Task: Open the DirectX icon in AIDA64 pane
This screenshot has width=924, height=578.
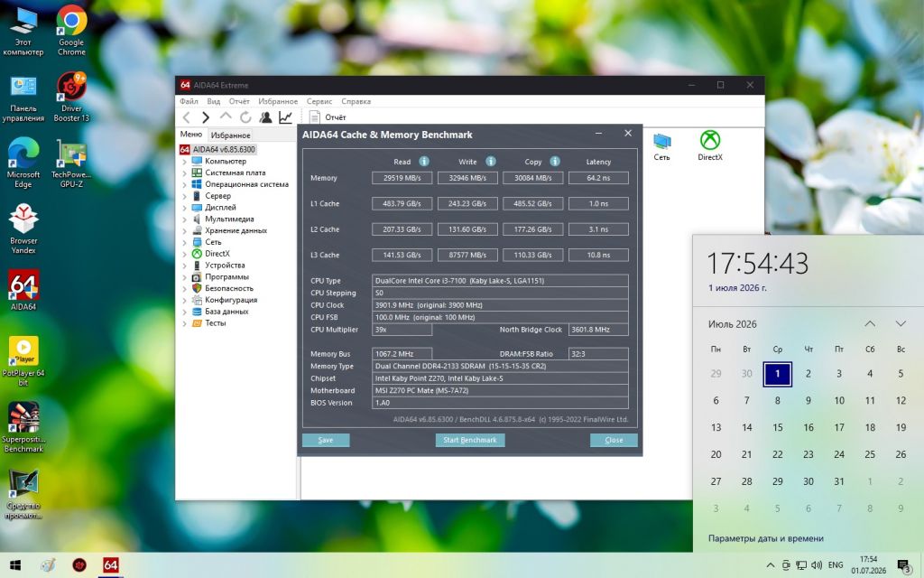Action: [709, 145]
